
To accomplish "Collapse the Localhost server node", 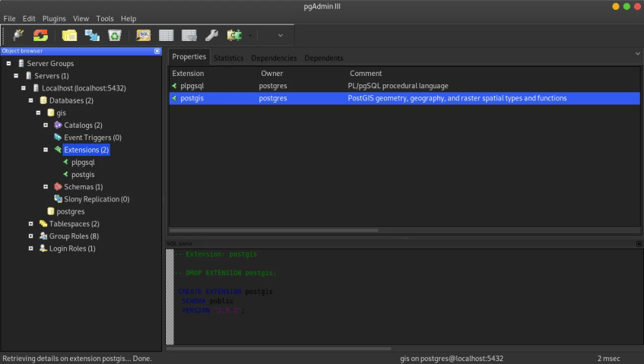I will click(24, 88).
